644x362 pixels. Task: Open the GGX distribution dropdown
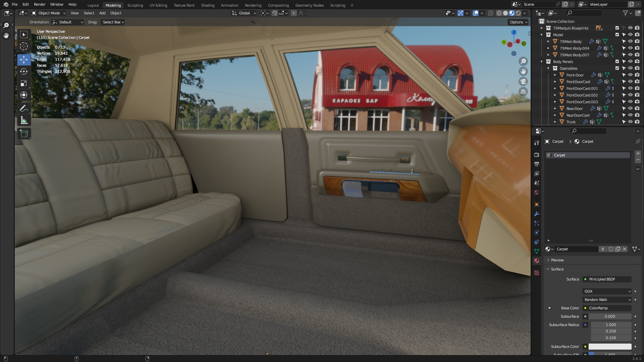click(607, 291)
